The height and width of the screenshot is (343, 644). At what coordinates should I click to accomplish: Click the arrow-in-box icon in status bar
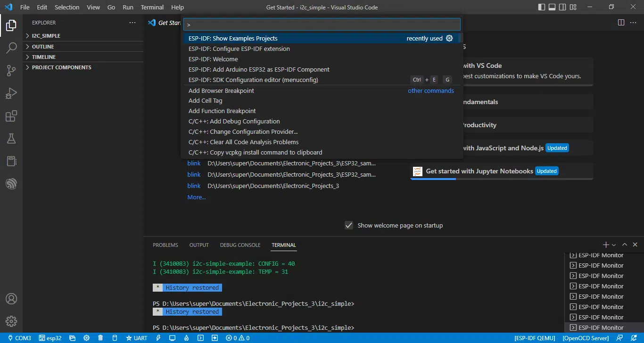coord(215,338)
